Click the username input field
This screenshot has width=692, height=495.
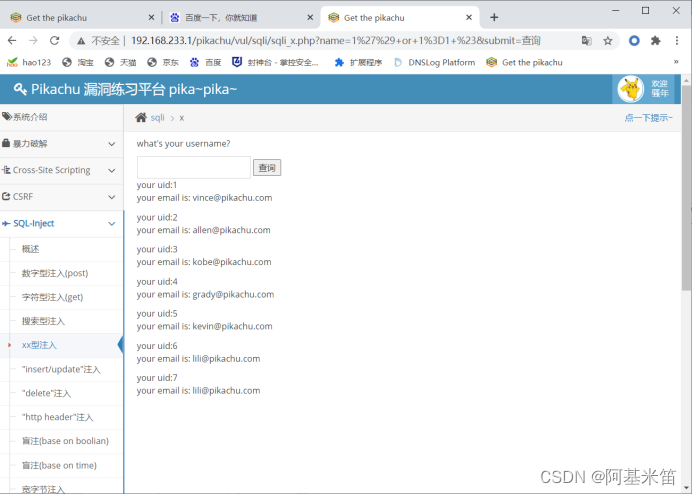(194, 167)
